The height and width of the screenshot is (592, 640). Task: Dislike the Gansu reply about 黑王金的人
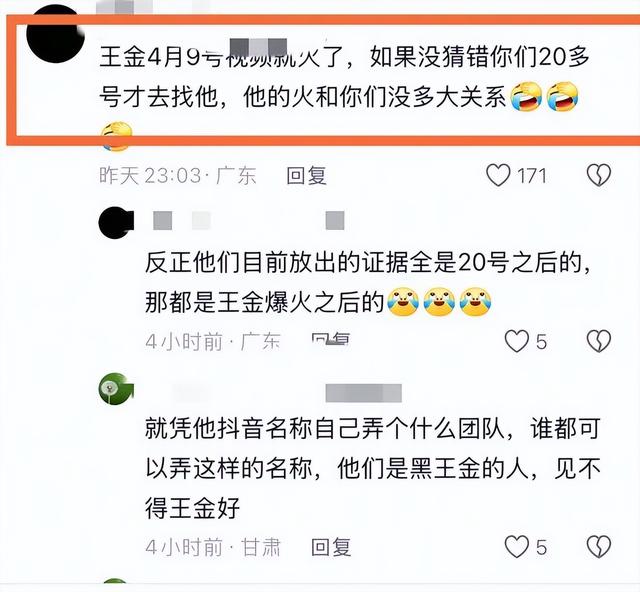(x=598, y=547)
